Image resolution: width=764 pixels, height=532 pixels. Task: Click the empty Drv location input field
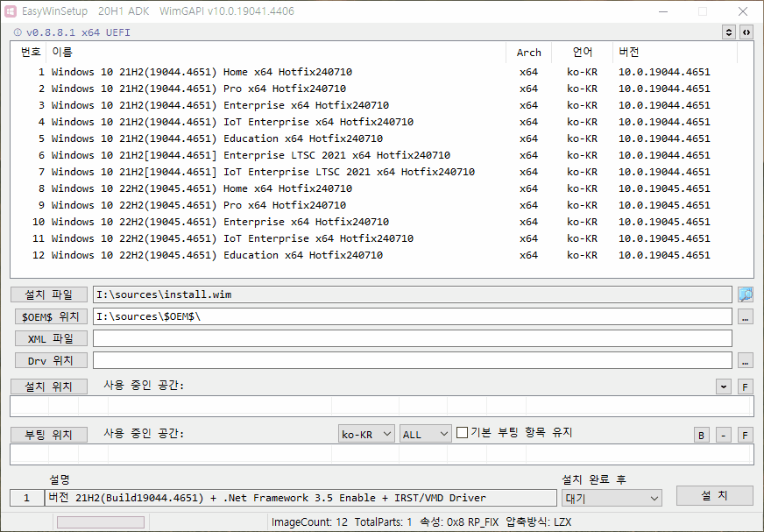click(x=412, y=361)
